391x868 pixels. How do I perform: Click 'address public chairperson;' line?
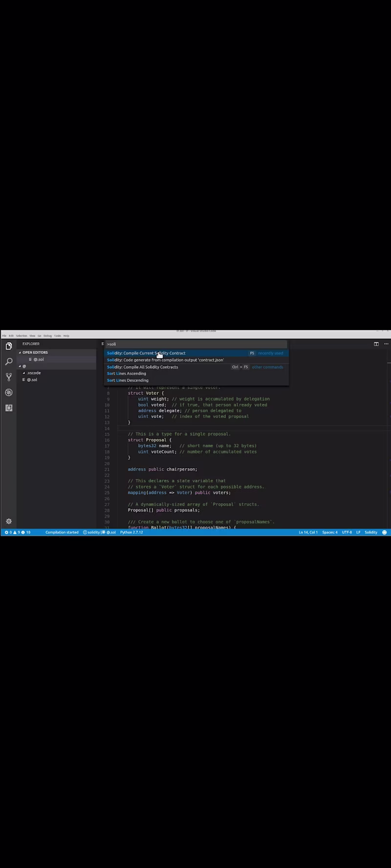point(163,469)
